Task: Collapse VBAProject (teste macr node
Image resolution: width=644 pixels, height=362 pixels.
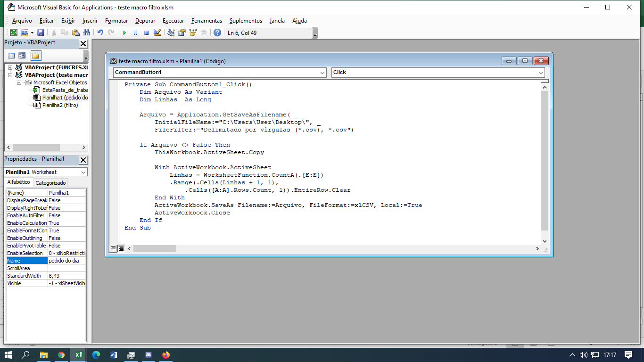Action: pos(10,75)
